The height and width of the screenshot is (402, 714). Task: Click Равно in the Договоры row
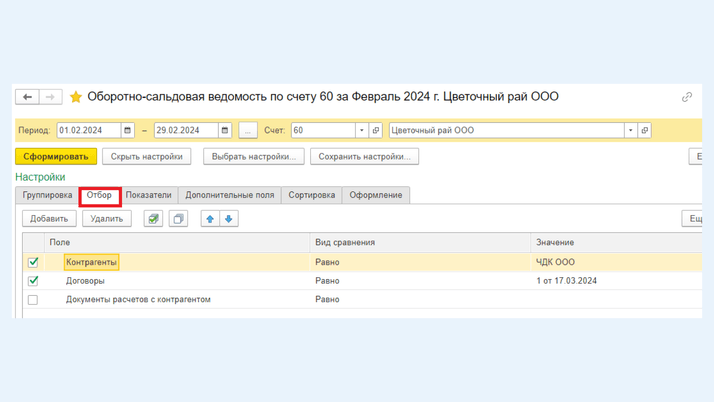[x=327, y=281]
